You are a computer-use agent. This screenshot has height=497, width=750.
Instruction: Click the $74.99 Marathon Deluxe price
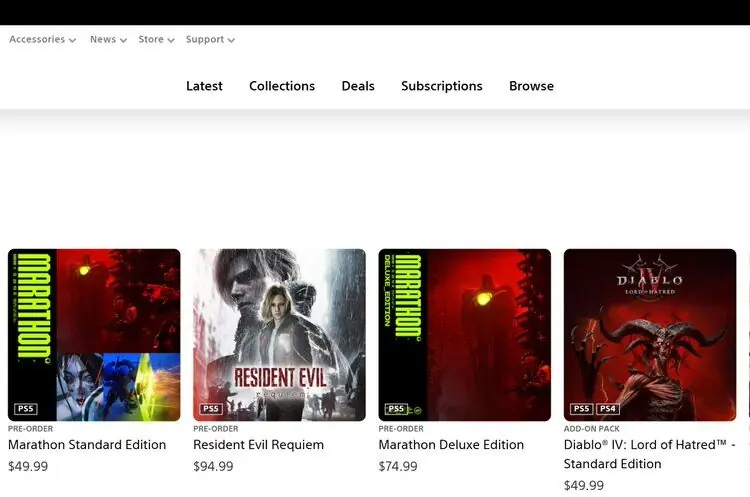[398, 466]
